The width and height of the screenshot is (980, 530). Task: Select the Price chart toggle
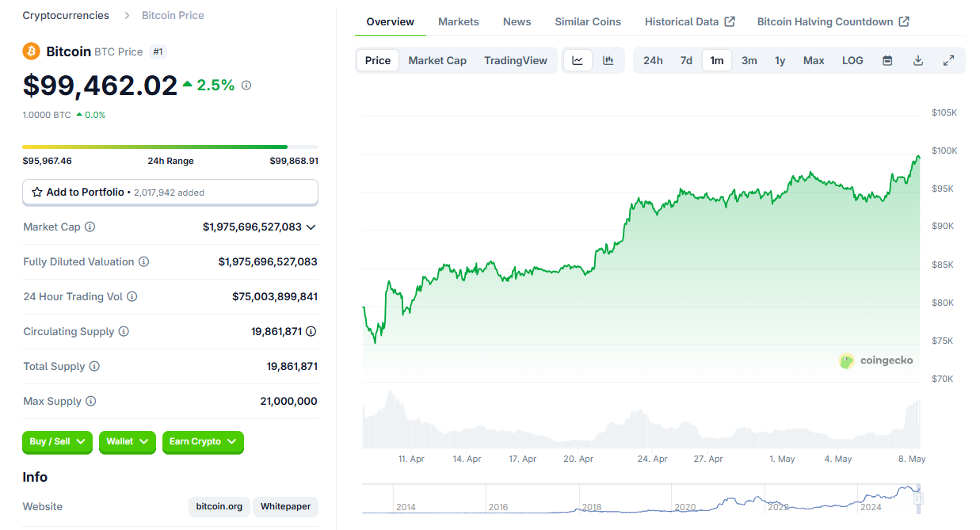(x=378, y=60)
